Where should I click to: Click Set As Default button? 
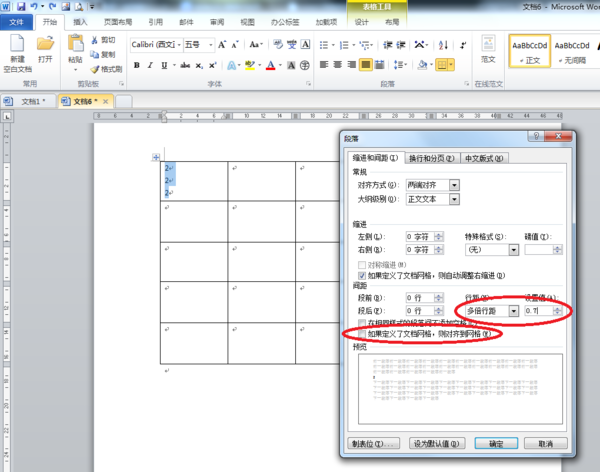click(x=437, y=444)
